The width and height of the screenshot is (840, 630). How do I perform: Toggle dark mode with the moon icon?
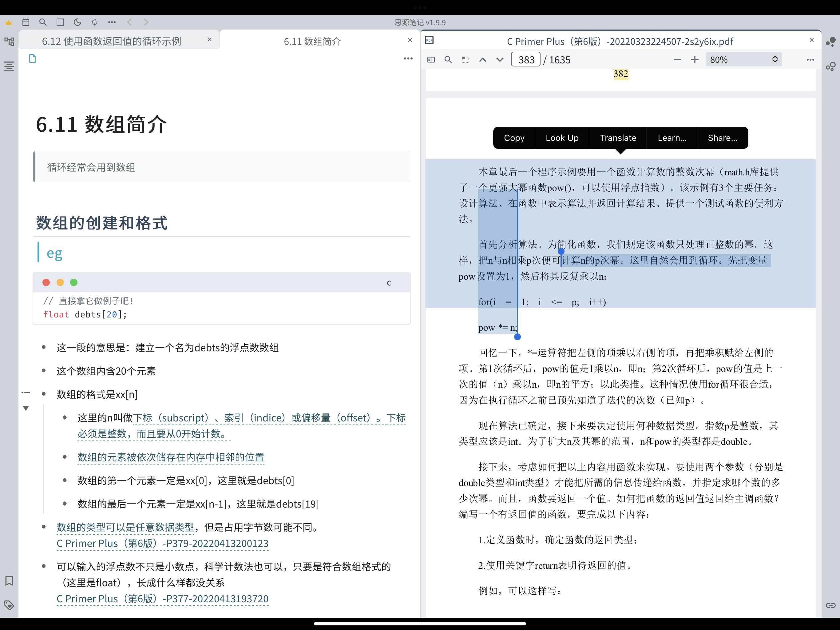77,22
